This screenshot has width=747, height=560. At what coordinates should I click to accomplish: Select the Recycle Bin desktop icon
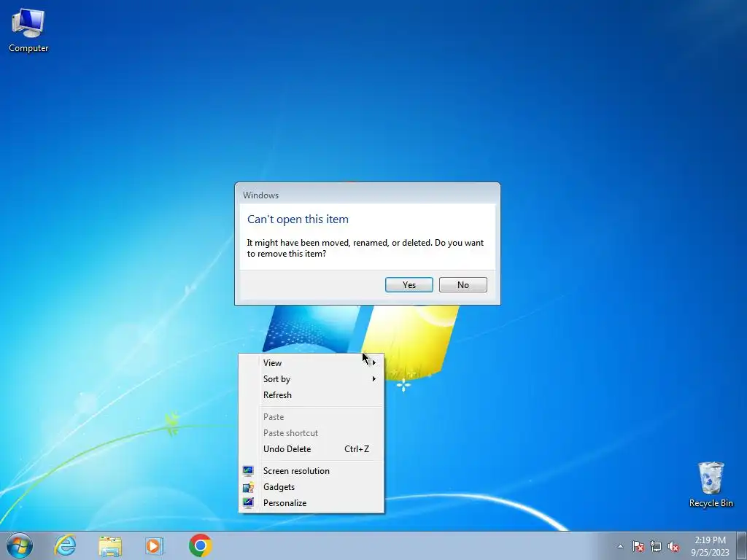coord(711,484)
